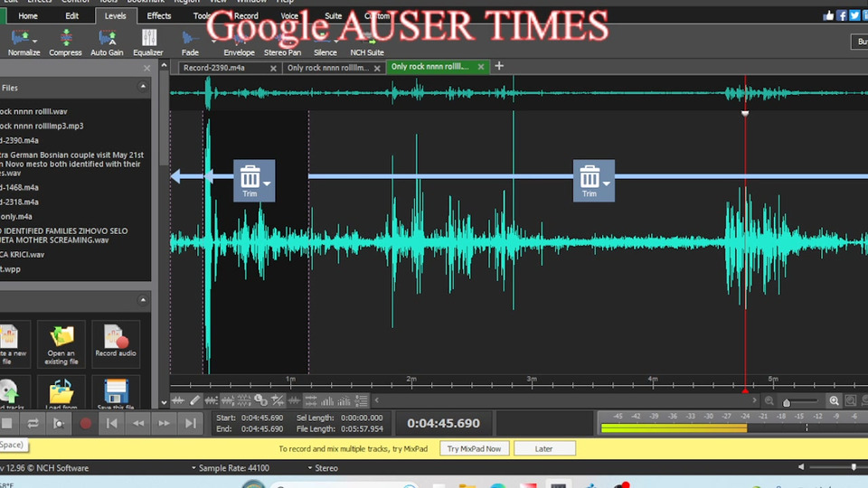The image size is (868, 488).
Task: Fast forward the audio
Action: pyautogui.click(x=164, y=423)
